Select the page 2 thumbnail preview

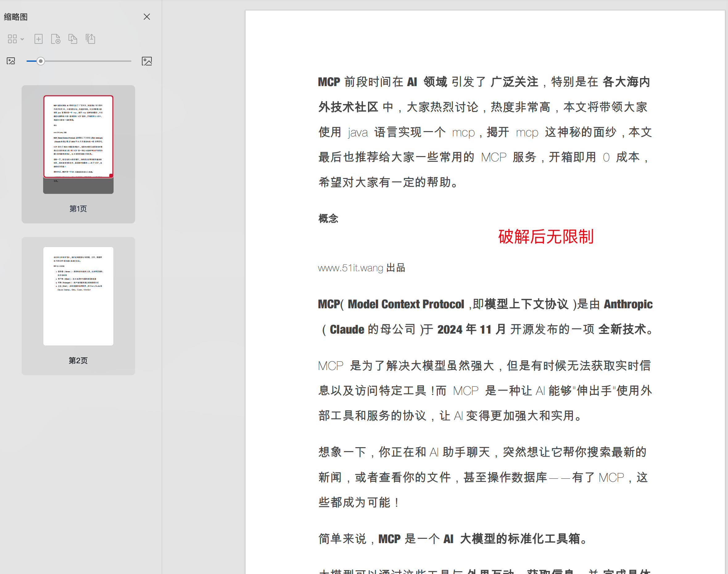[78, 296]
